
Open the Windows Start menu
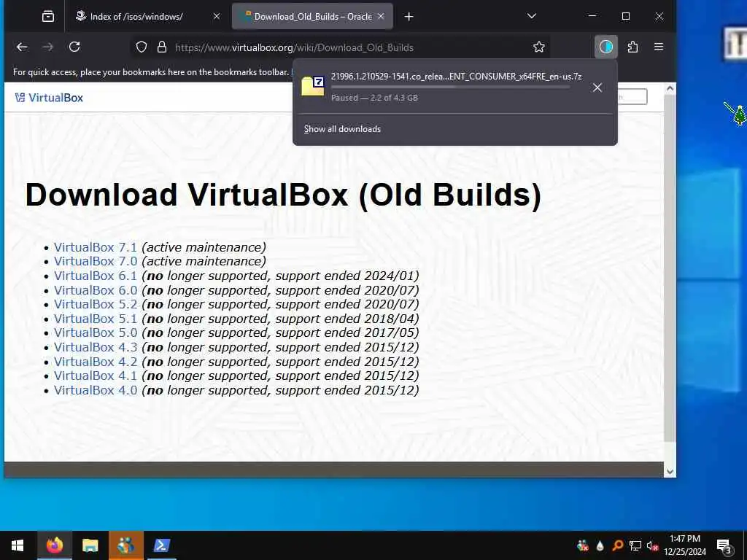[18, 545]
